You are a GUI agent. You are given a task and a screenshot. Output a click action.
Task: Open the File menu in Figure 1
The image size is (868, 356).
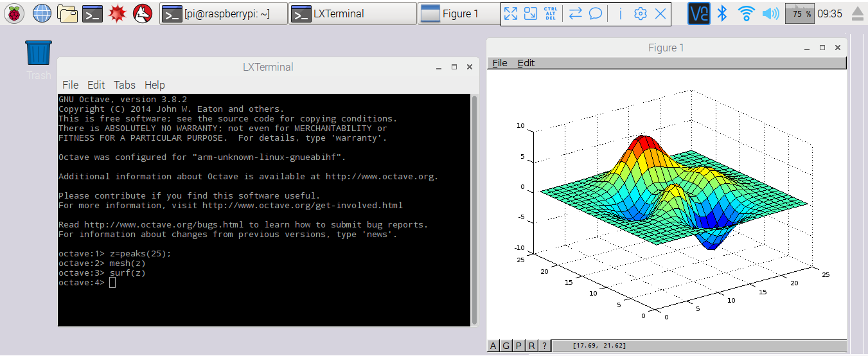(499, 63)
